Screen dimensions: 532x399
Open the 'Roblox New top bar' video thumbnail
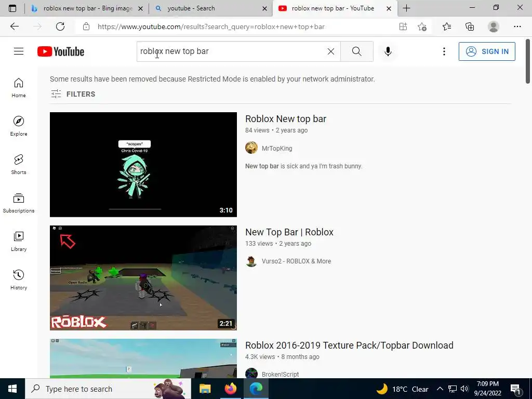point(143,165)
